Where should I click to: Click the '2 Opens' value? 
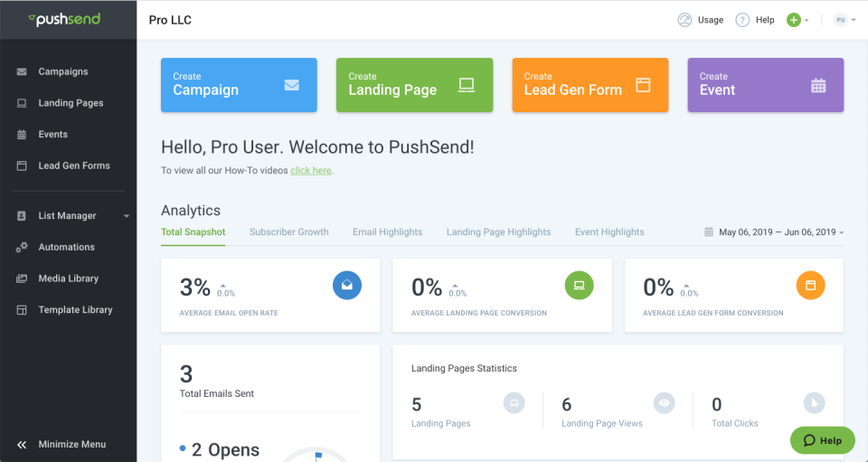click(225, 450)
